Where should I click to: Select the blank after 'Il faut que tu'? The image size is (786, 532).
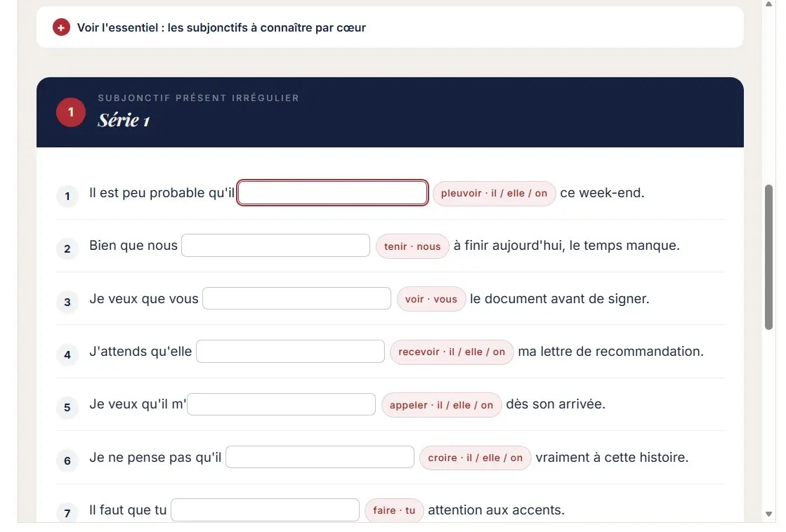[266, 510]
